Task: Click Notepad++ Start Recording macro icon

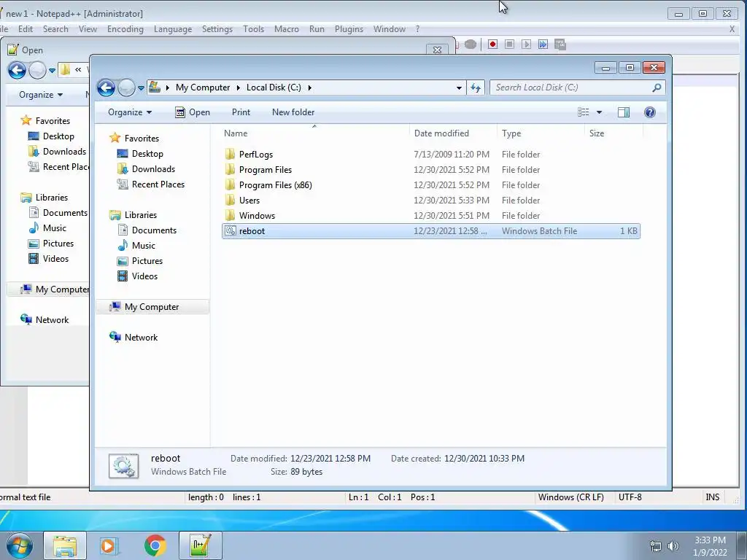Action: pyautogui.click(x=492, y=44)
